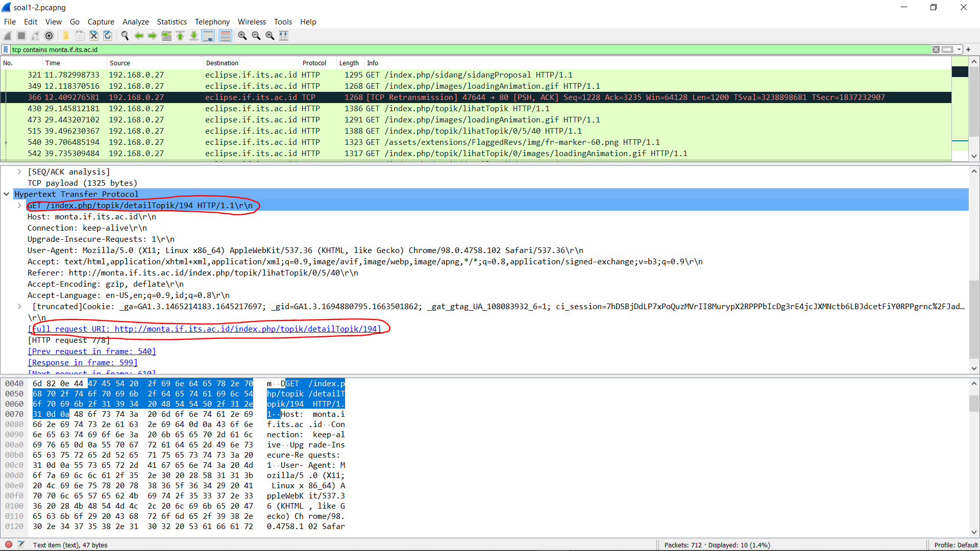Open expert information status bar icon

tap(9, 544)
